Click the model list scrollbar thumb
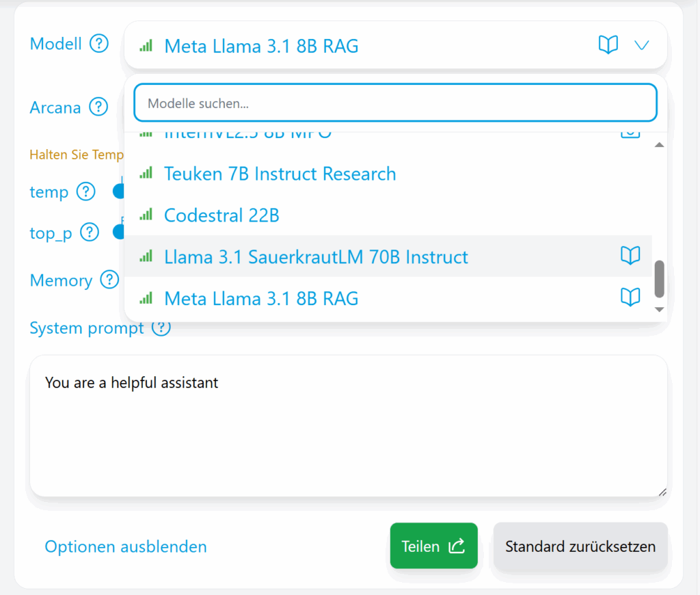Image resolution: width=700 pixels, height=595 pixels. point(659,279)
